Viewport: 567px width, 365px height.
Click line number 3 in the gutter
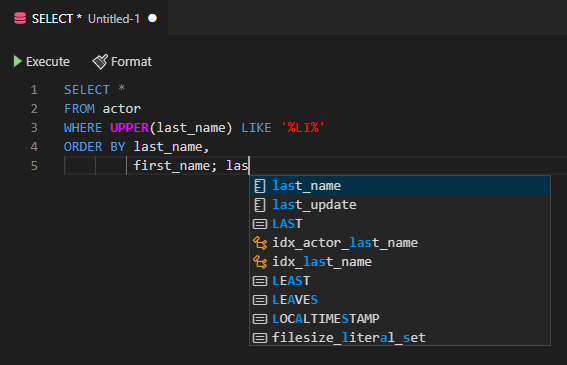tap(34, 128)
